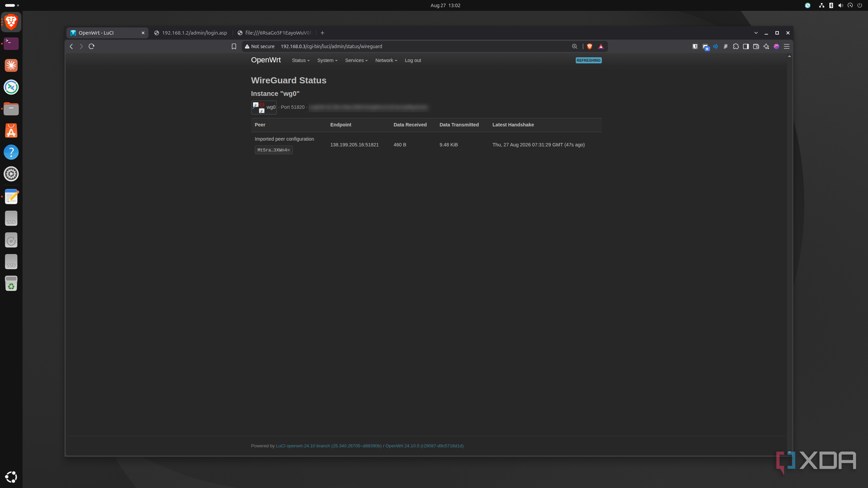
Task: Click the wg0 interface badge
Action: (x=264, y=107)
